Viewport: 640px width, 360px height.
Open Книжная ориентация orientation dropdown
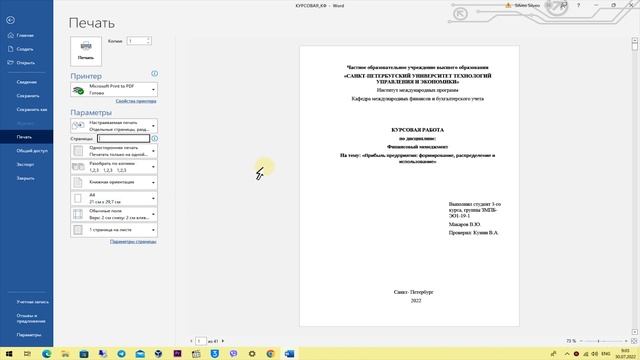coord(114,182)
